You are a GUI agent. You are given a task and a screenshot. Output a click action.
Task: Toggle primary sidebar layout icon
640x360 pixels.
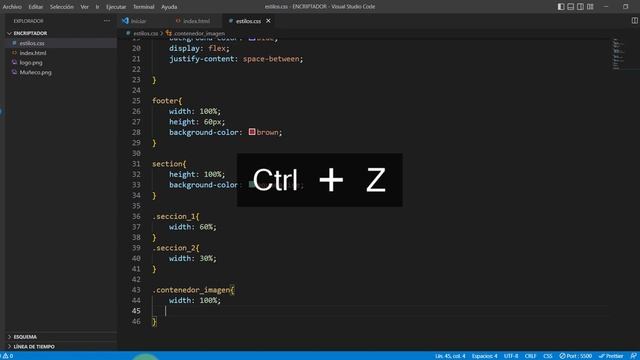pos(561,7)
